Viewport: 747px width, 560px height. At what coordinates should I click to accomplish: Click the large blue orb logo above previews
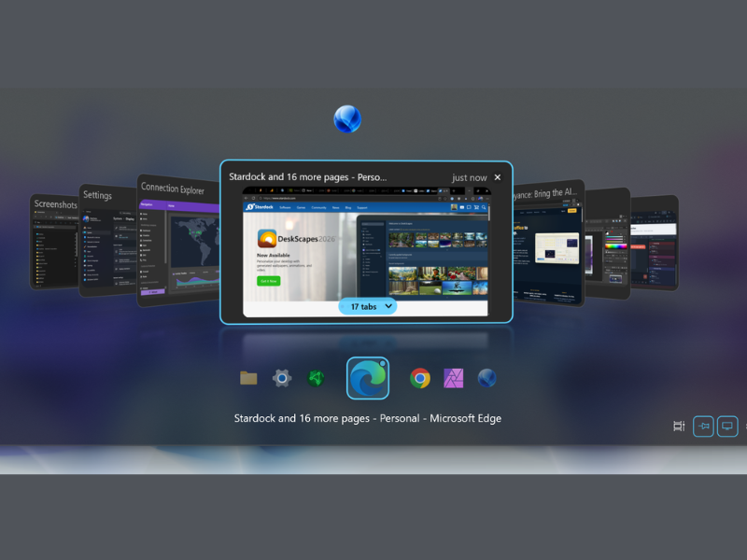tap(347, 119)
